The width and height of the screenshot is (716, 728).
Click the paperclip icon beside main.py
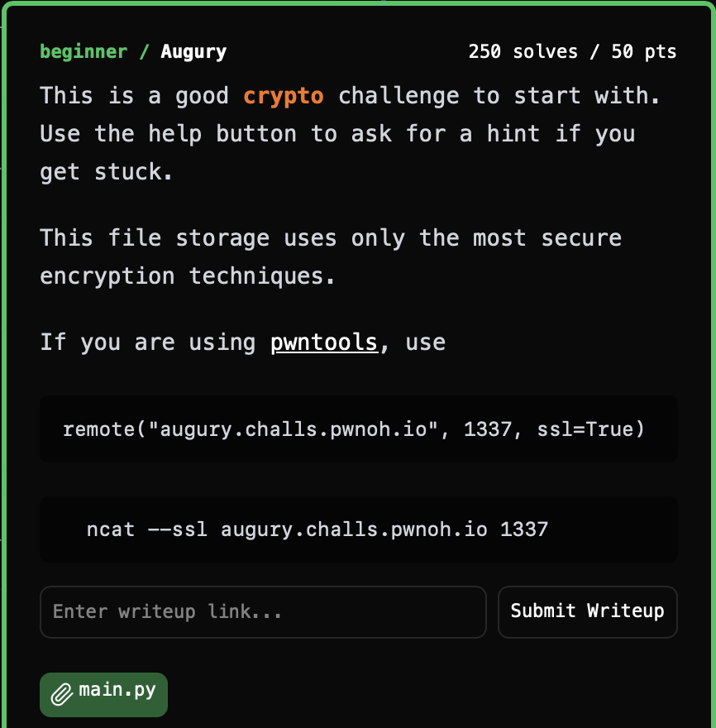coord(62,694)
